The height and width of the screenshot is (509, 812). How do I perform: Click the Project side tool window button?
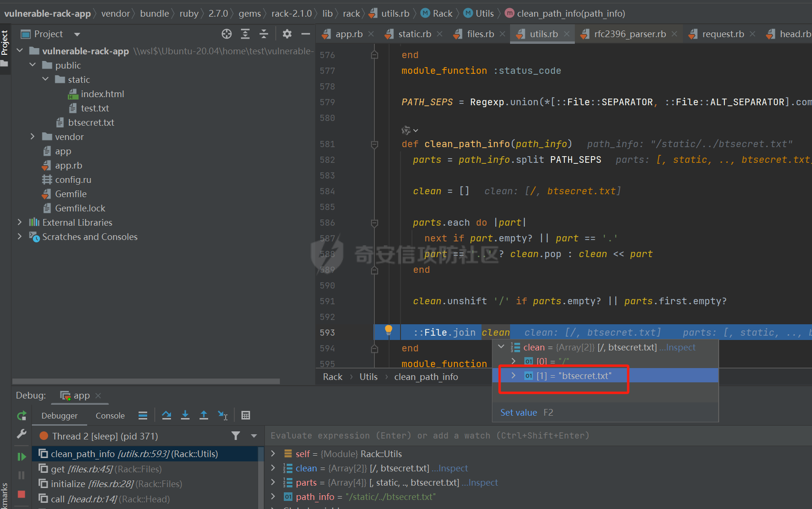click(x=5, y=49)
